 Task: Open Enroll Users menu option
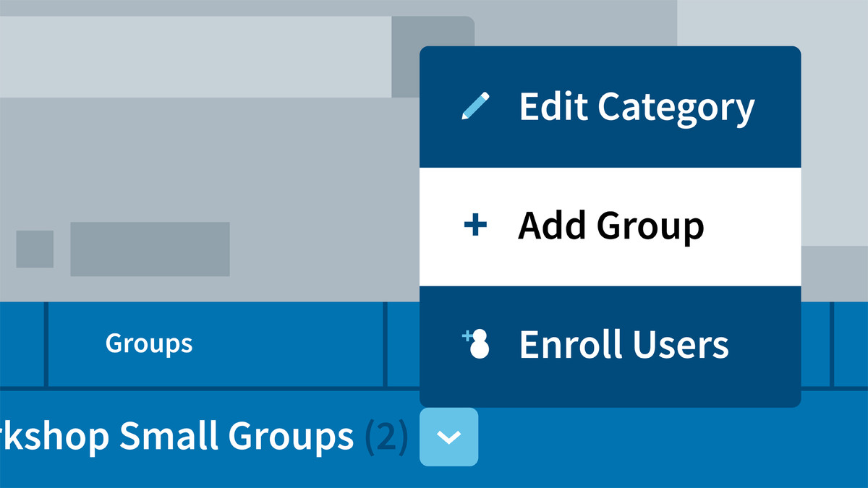610,346
